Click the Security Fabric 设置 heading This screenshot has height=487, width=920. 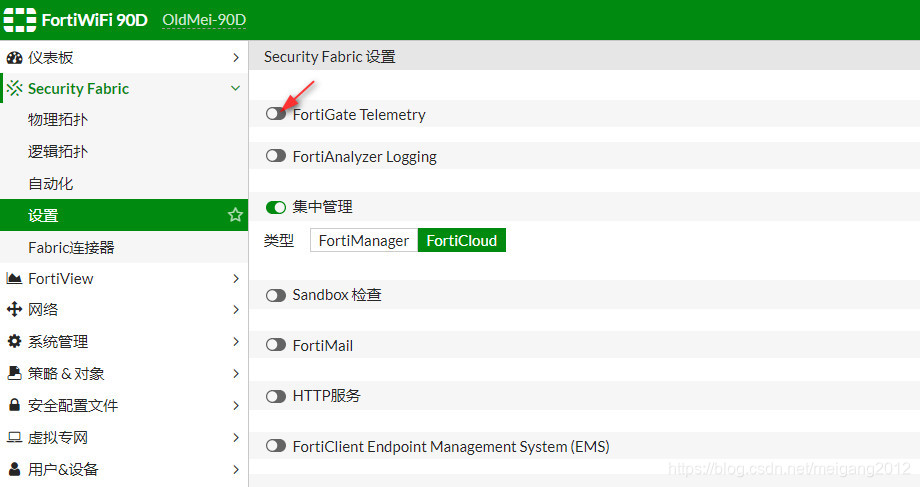pyautogui.click(x=330, y=56)
